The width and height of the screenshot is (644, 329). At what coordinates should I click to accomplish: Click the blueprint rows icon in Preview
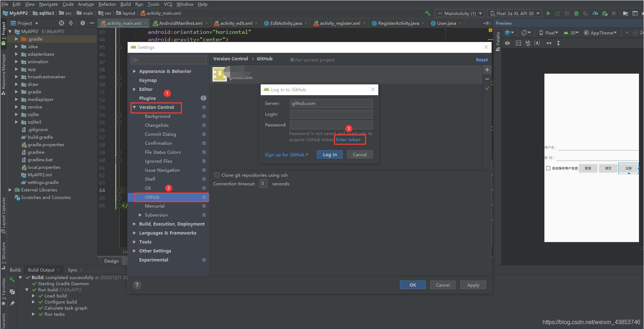pyautogui.click(x=518, y=43)
